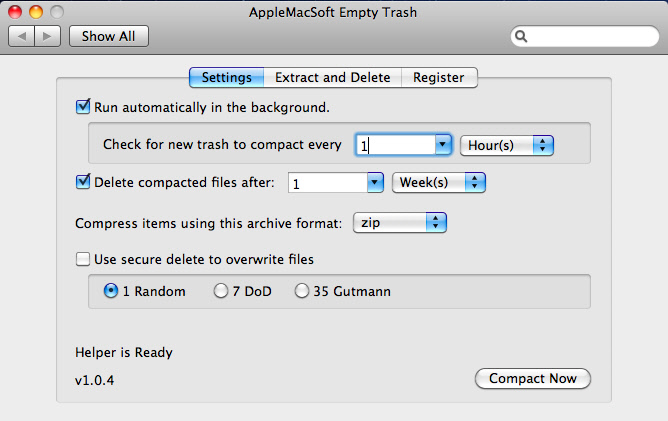Open the Hour(s) unit popup menu
This screenshot has height=421, width=668.
tap(507, 145)
